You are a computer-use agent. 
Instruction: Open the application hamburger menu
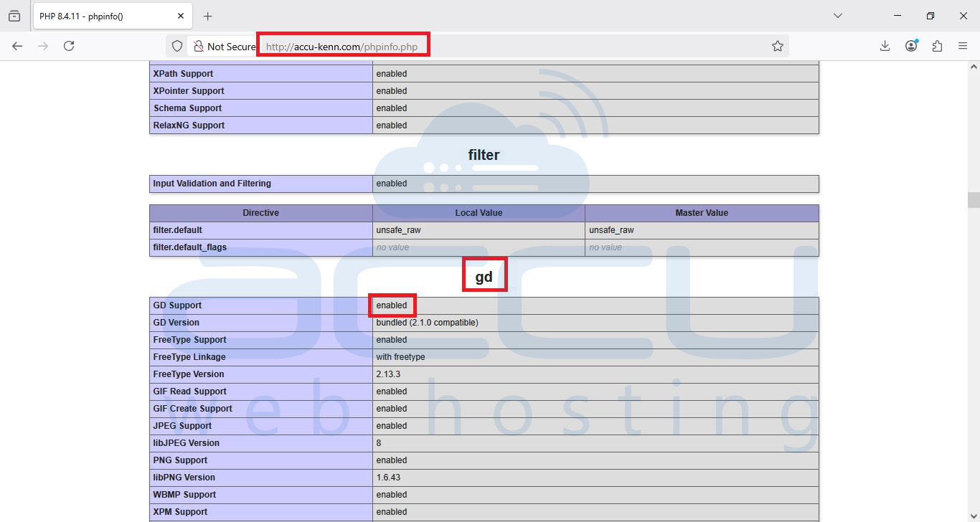[x=963, y=45]
